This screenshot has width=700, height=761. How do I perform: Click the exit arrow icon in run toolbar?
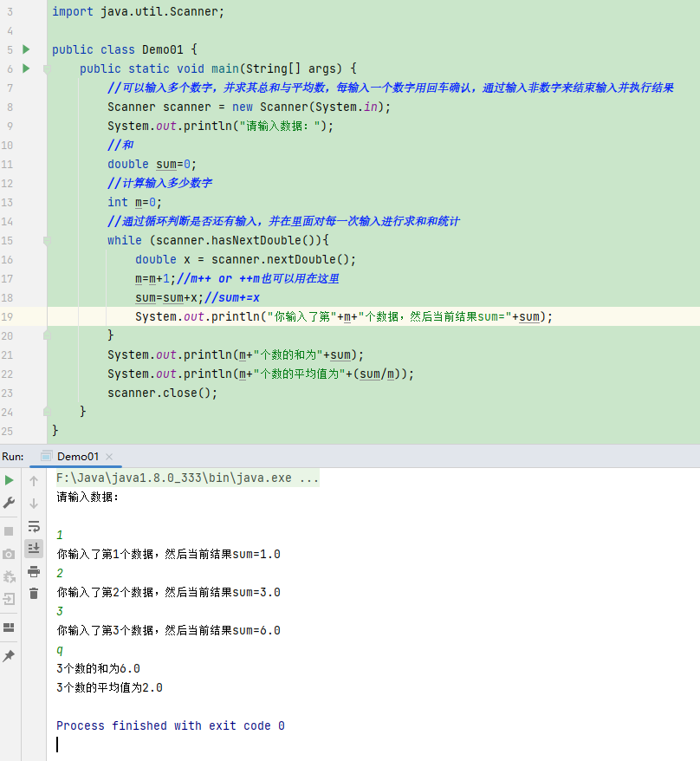(x=9, y=599)
